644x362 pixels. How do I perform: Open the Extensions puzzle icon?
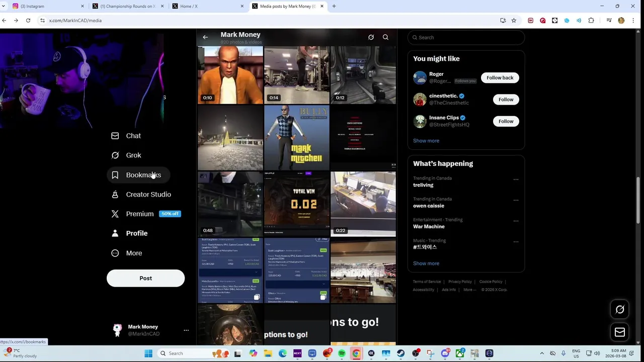coord(591,21)
